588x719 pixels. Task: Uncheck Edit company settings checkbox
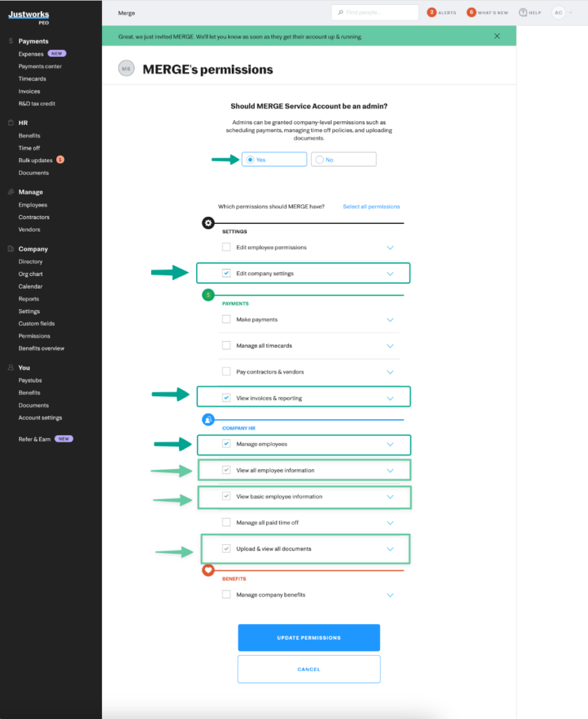pos(226,273)
